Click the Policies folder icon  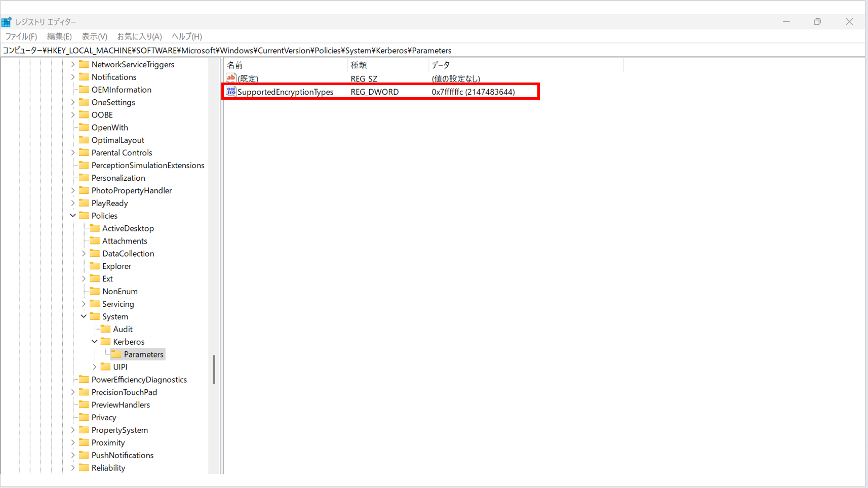84,216
